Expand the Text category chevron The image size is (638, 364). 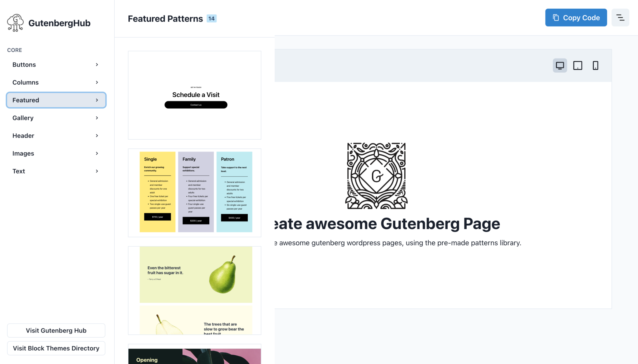pyautogui.click(x=97, y=171)
